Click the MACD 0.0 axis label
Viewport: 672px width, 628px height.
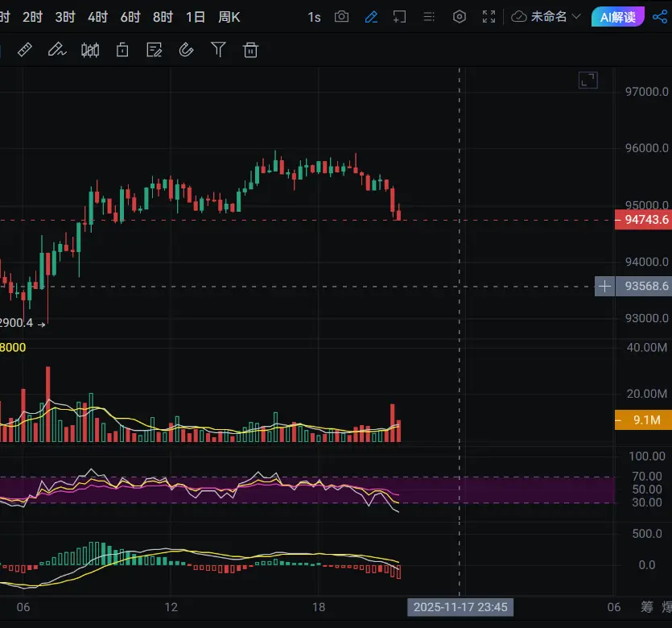click(647, 565)
